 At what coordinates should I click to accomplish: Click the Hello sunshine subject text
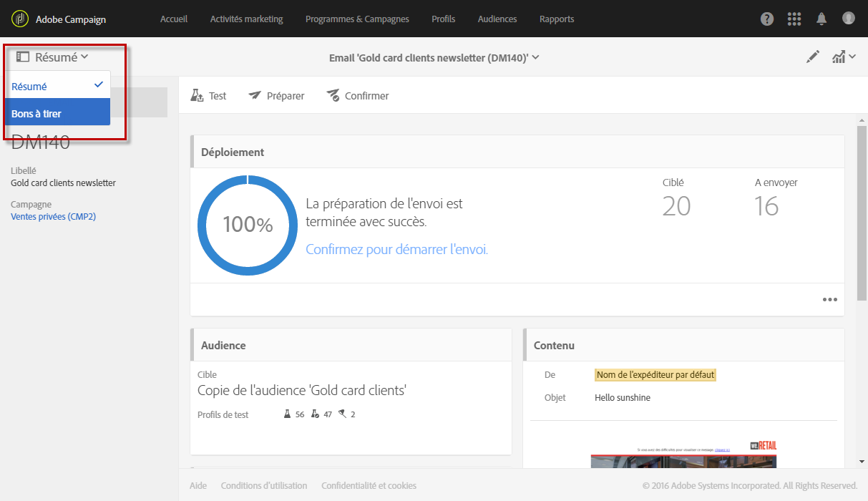[x=623, y=398]
